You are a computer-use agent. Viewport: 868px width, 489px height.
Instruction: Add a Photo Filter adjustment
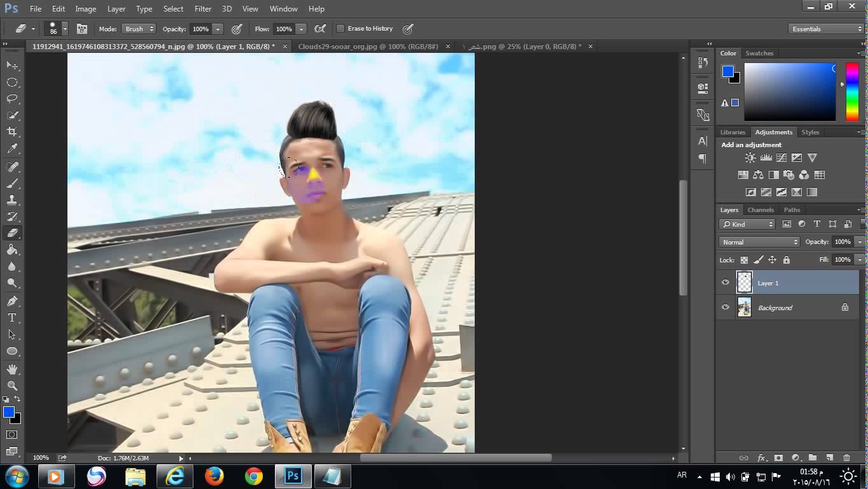pos(788,175)
